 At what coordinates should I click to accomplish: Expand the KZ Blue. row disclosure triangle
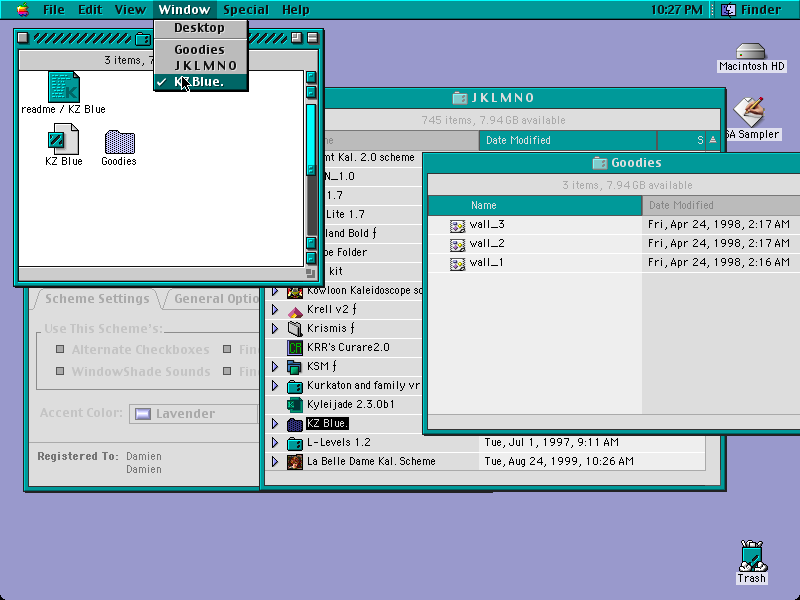coord(275,424)
